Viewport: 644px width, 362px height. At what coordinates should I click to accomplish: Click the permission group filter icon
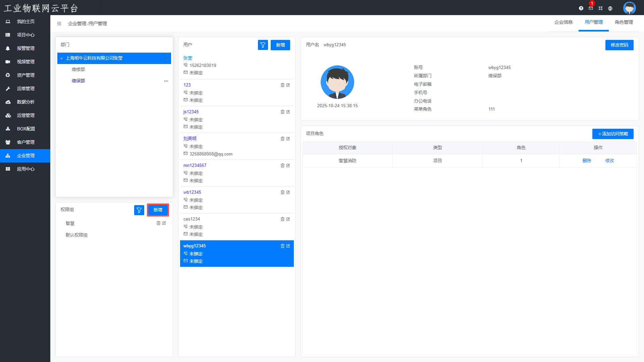139,210
